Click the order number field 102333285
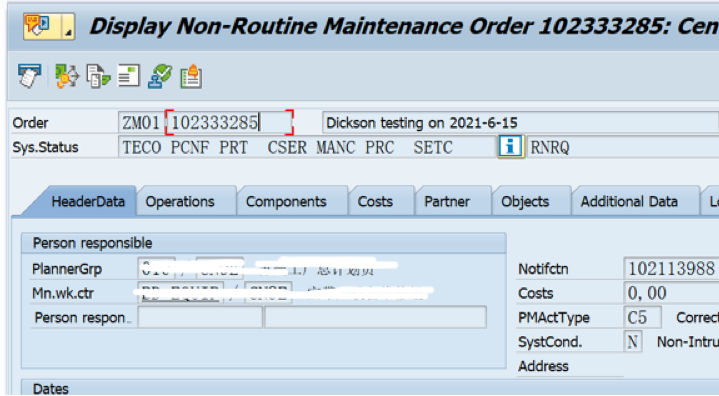Screen dimensions: 719x396 tap(229, 123)
